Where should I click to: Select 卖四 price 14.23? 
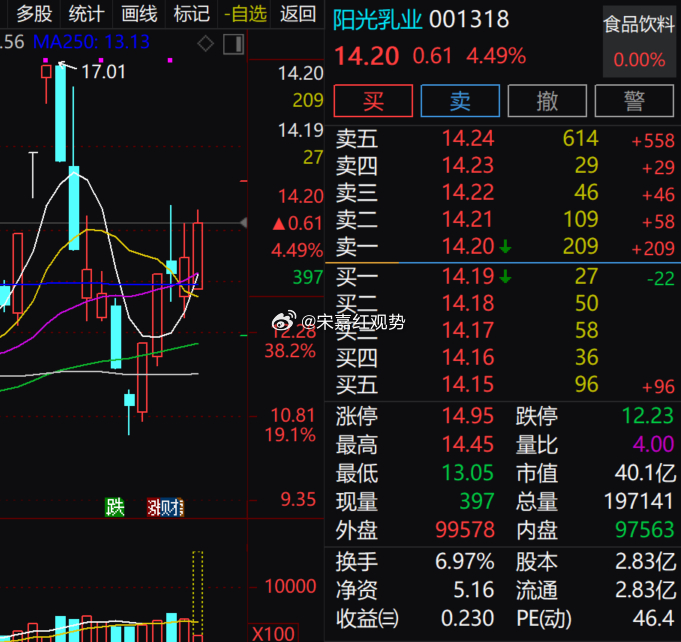pos(468,165)
